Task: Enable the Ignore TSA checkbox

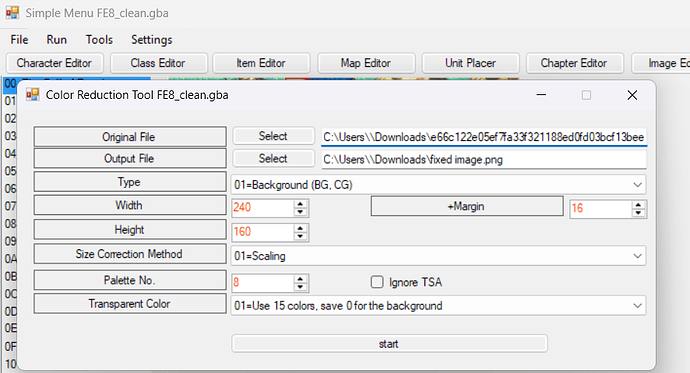Action: tap(377, 282)
